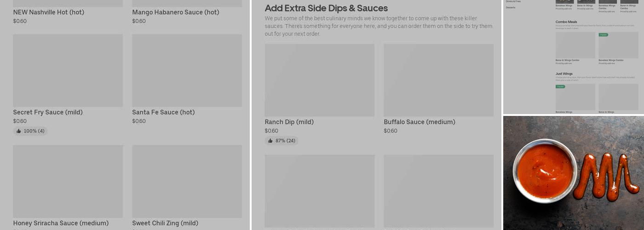Open Drinks & Fries menu category
The height and width of the screenshot is (230, 644).
(x=513, y=1)
